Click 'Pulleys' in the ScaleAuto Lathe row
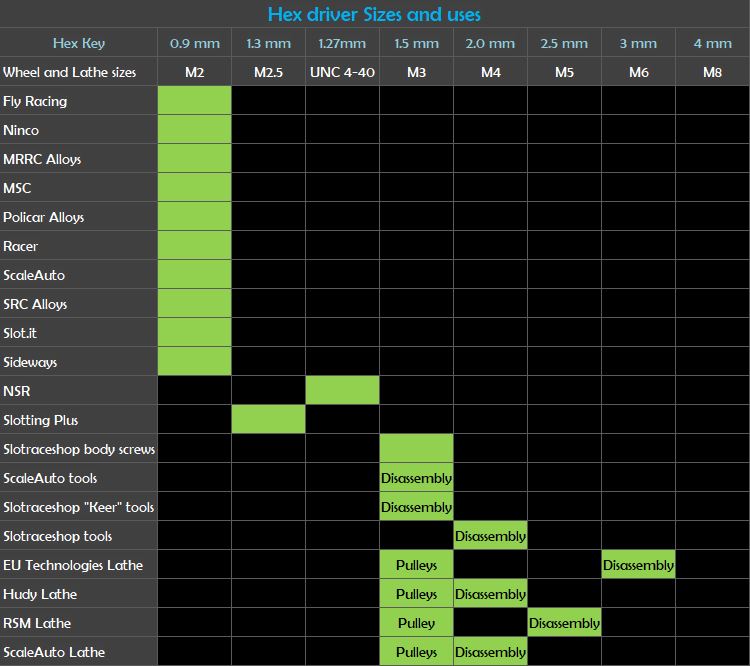The width and height of the screenshot is (750, 666). coord(416,652)
